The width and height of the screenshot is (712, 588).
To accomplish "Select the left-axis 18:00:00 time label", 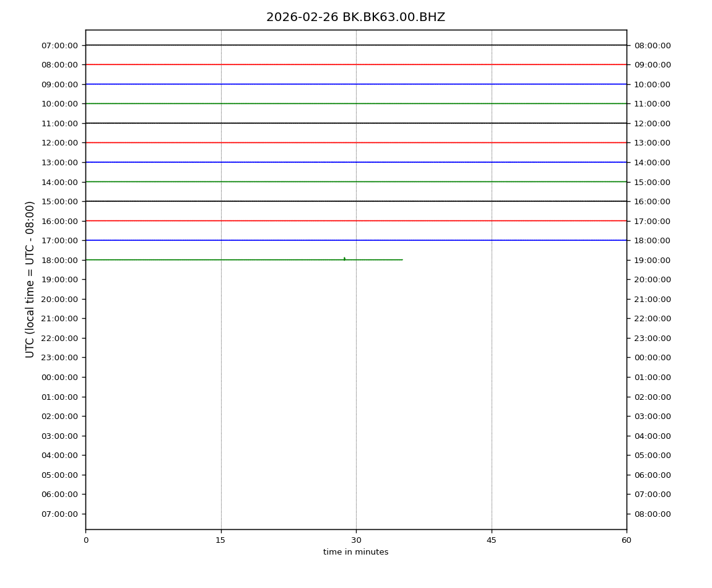I will tap(59, 260).
